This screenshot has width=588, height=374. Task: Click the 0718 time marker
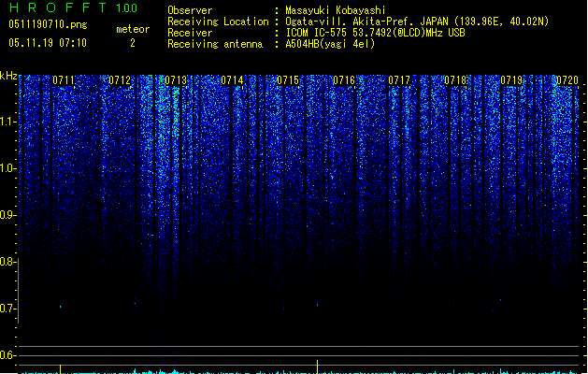coord(455,80)
